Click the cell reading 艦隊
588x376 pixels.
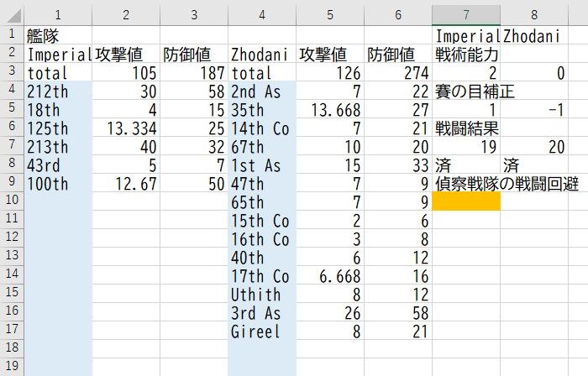click(58, 35)
